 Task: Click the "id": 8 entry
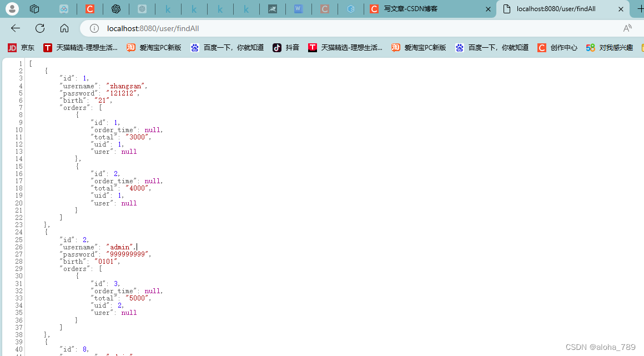click(x=74, y=349)
